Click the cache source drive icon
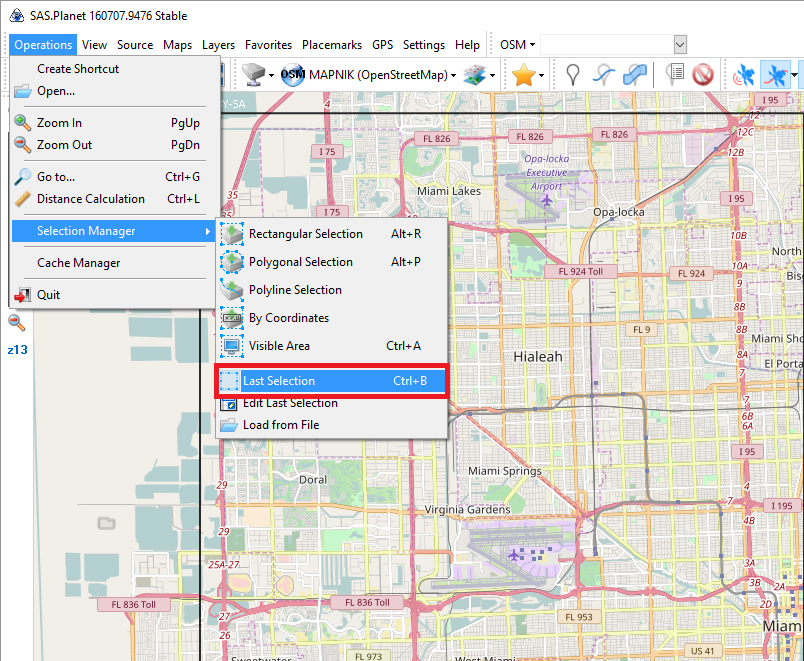The height and width of the screenshot is (661, 804). (253, 75)
